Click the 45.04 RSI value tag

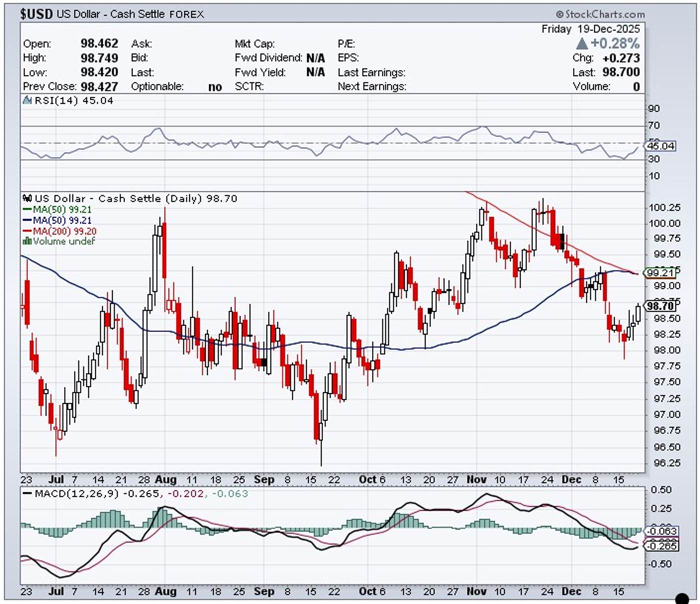pyautogui.click(x=660, y=146)
